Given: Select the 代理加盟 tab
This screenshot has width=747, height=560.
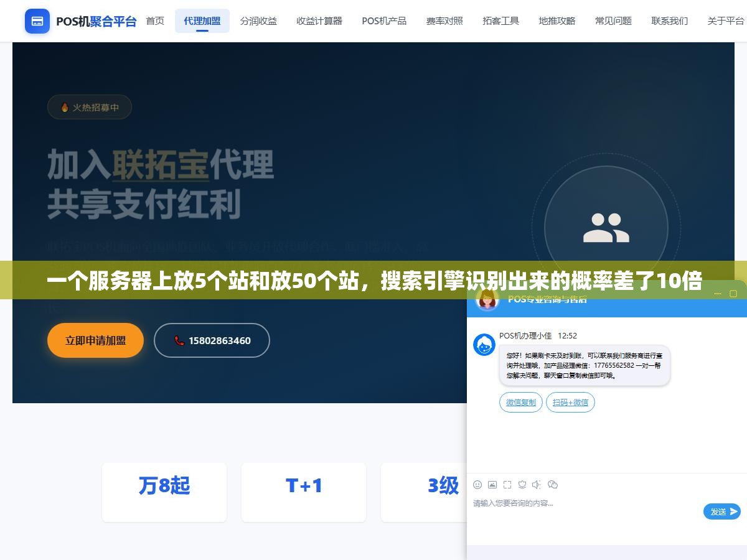Looking at the screenshot, I should 202,21.
